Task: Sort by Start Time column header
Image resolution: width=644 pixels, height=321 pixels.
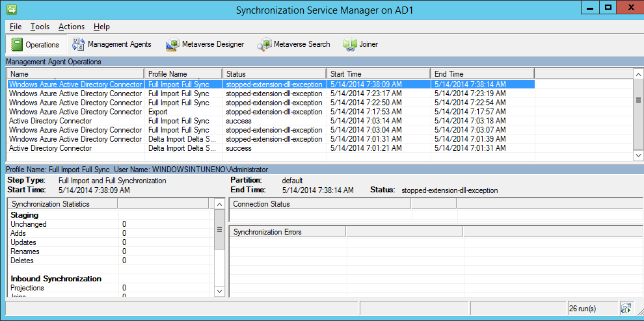Action: tap(378, 74)
